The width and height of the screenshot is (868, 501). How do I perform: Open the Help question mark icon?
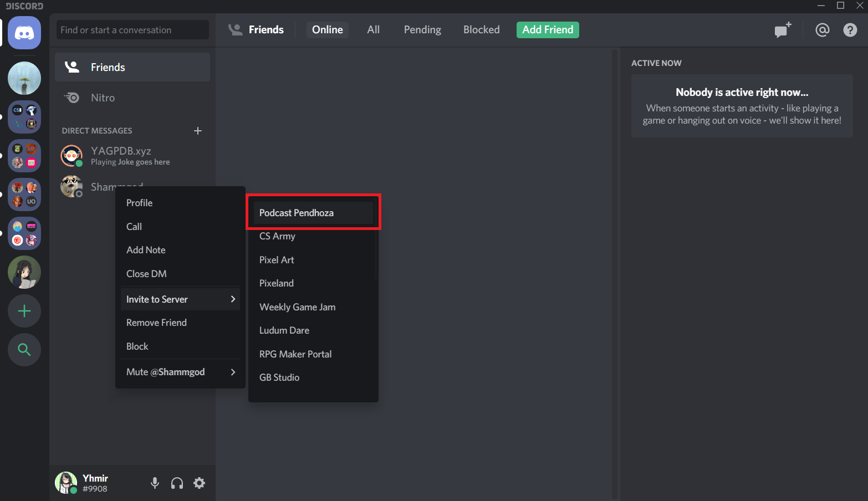coord(850,30)
